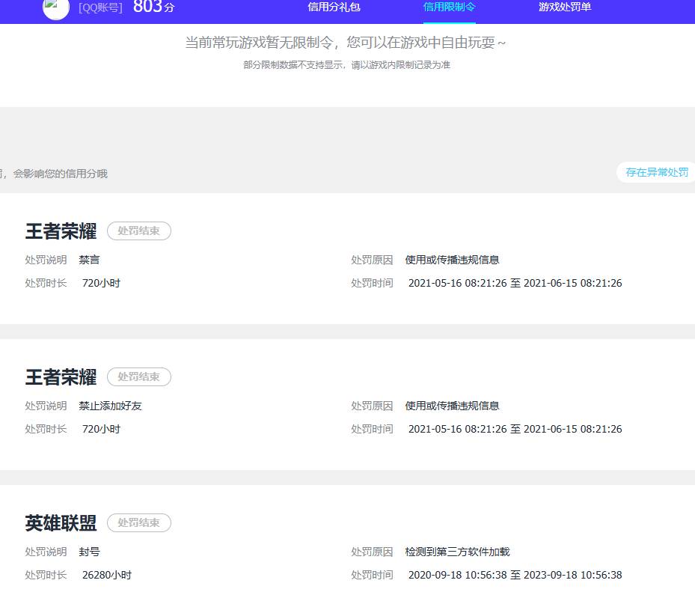
Task: Select the 英雄联盟 game title
Action: (x=60, y=523)
